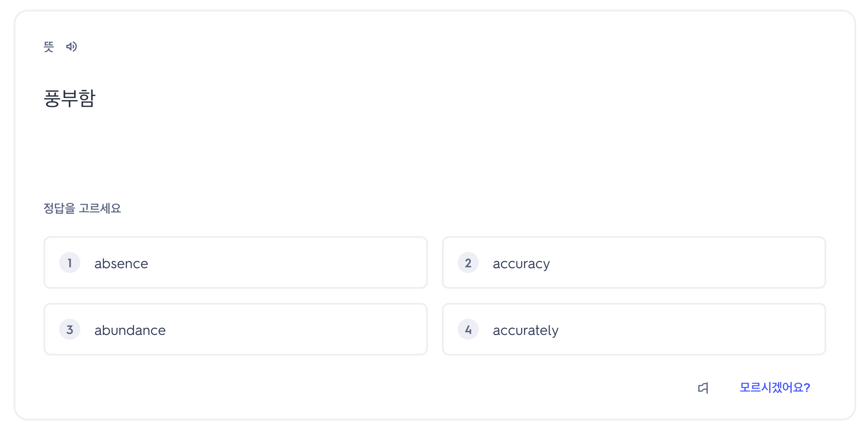Click the "뜻" label
This screenshot has height=431, width=868.
coord(49,47)
